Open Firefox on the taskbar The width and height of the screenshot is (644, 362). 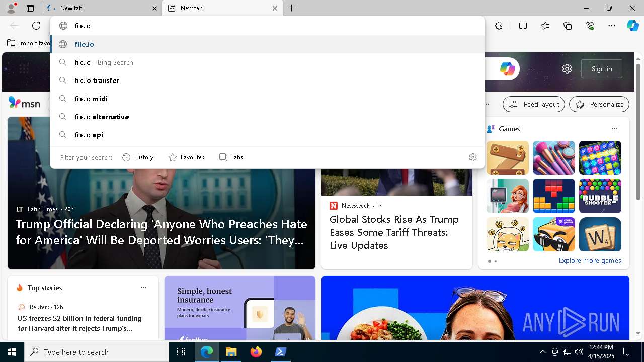click(x=256, y=352)
